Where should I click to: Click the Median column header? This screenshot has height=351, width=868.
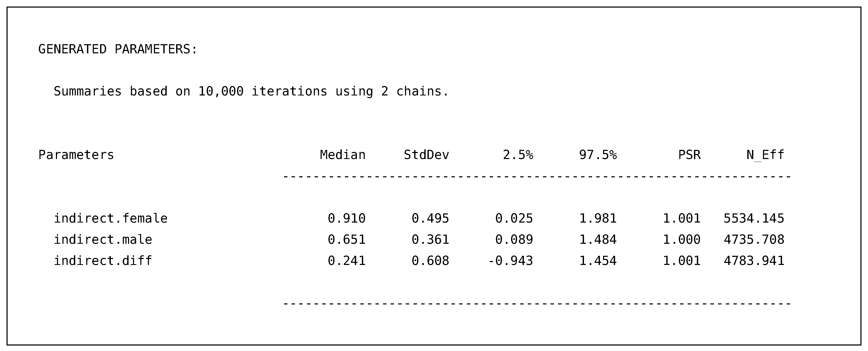[x=342, y=155]
